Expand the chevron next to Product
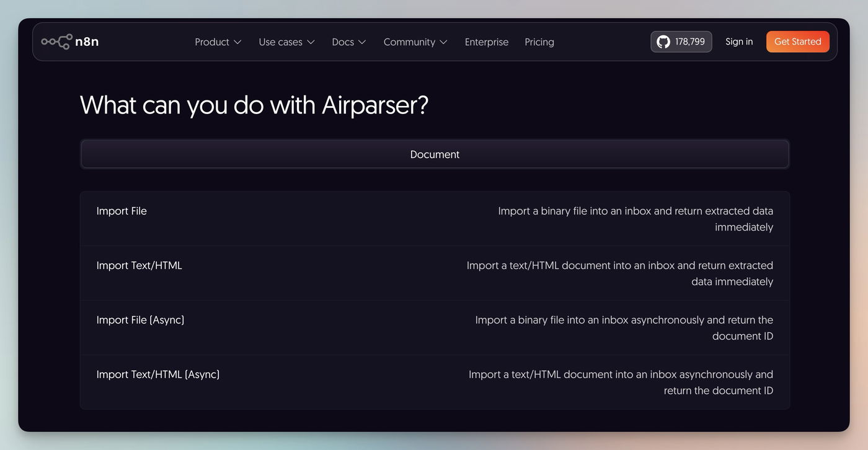 coord(237,42)
